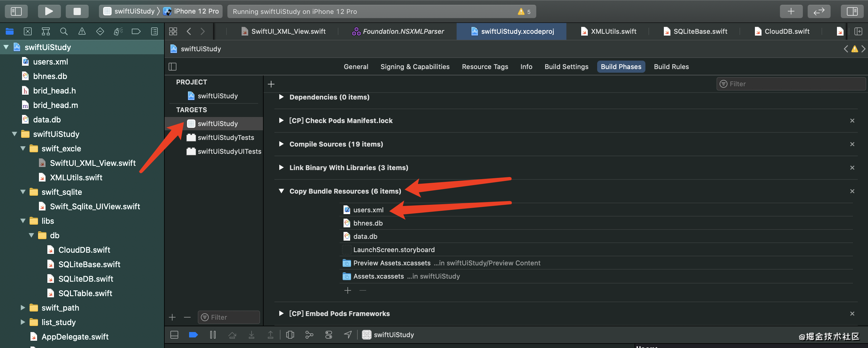Add an editor on the right
The height and width of the screenshot is (348, 868).
(x=858, y=31)
